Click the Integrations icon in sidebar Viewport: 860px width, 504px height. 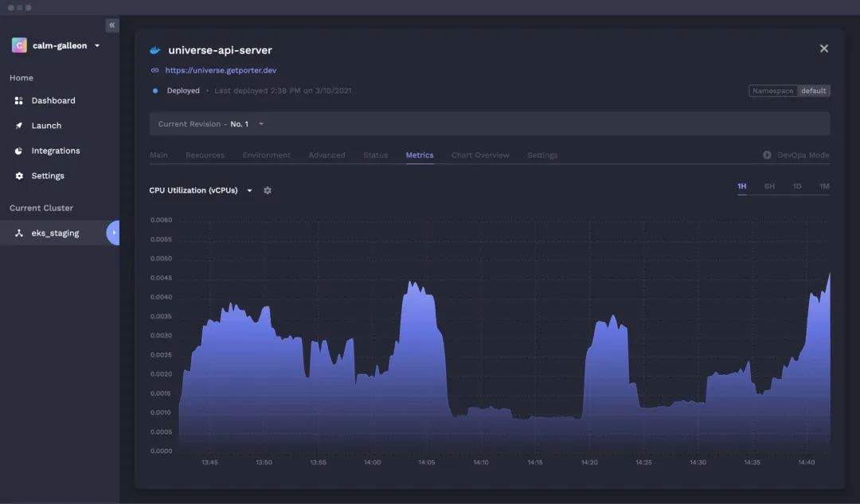pyautogui.click(x=18, y=150)
